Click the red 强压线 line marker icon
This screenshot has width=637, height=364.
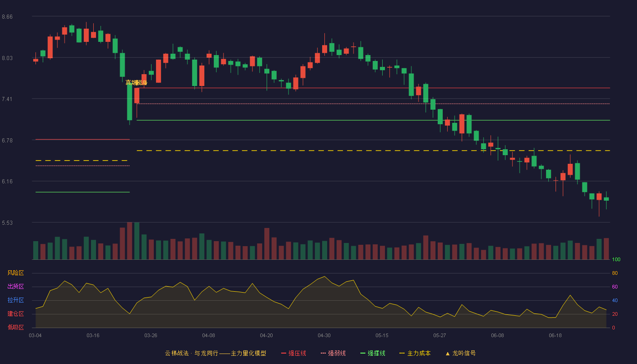283,353
